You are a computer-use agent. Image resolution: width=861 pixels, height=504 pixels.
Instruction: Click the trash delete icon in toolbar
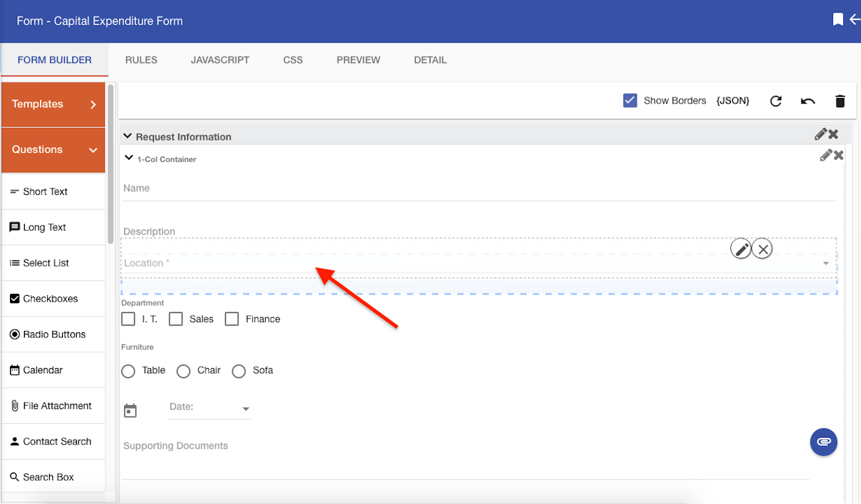(x=840, y=101)
